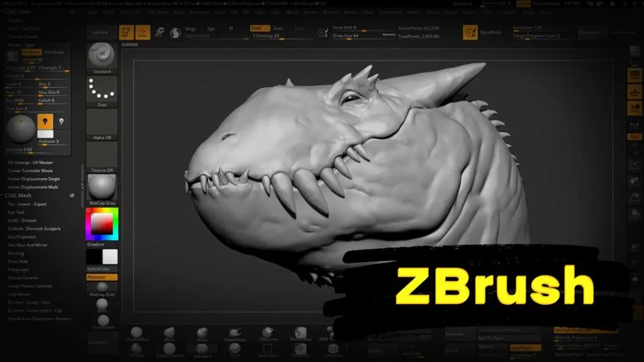Expand SubD - Division section
Image resolution: width=644 pixels, height=362 pixels.
tap(22, 221)
